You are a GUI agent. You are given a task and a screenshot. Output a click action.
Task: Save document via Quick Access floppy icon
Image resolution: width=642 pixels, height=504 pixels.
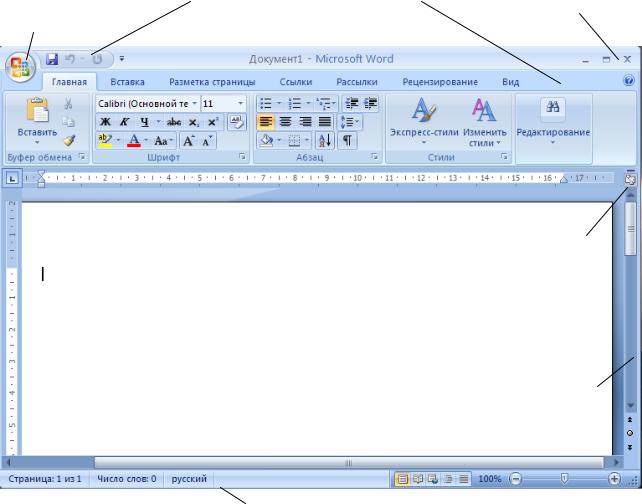pyautogui.click(x=52, y=59)
